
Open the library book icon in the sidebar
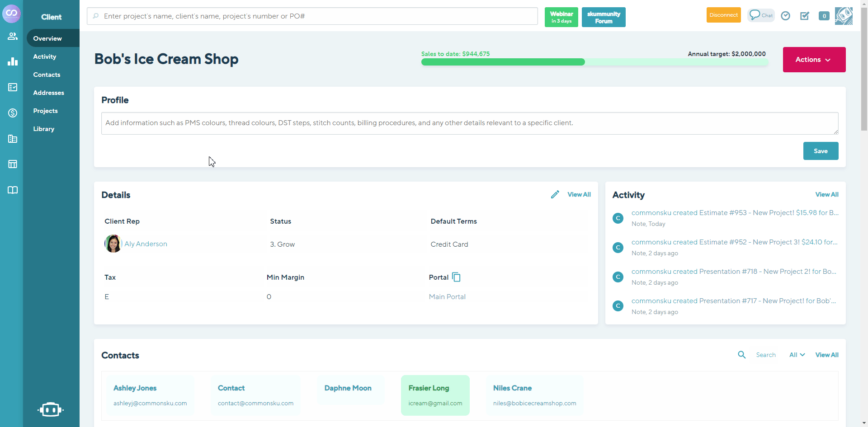(12, 190)
